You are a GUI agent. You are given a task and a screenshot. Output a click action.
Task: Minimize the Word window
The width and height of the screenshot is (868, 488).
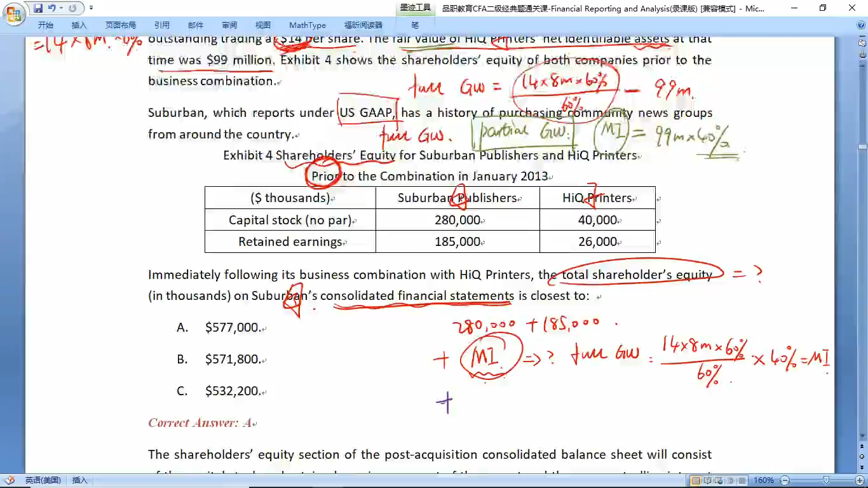(x=795, y=8)
